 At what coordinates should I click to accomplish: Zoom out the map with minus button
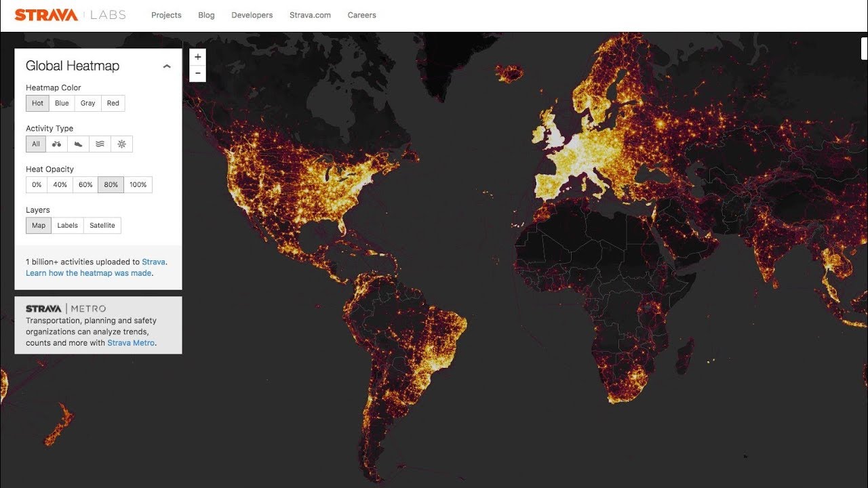197,73
